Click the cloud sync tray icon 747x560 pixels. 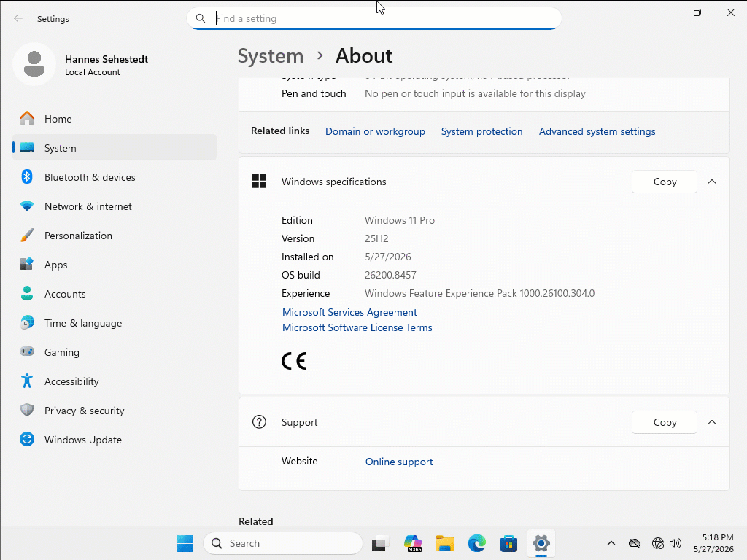click(635, 543)
